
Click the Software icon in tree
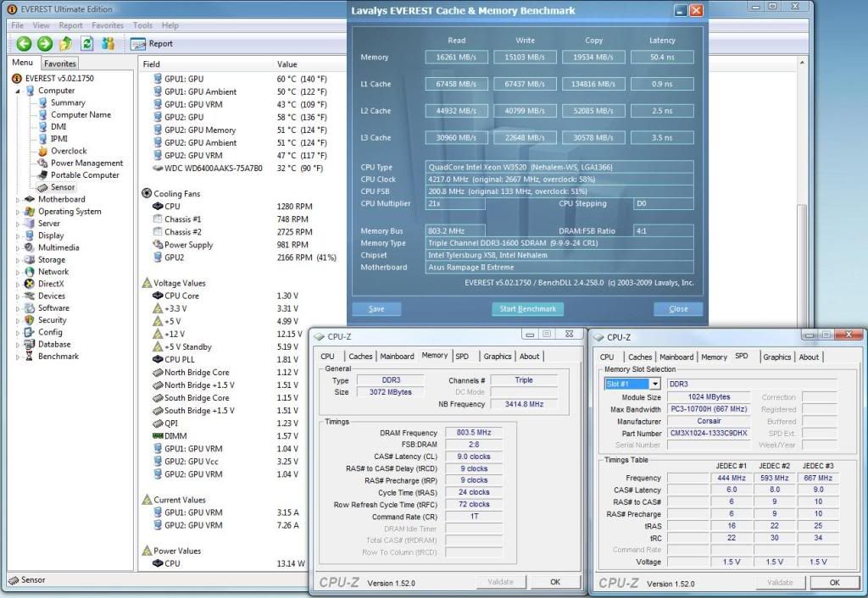[30, 308]
